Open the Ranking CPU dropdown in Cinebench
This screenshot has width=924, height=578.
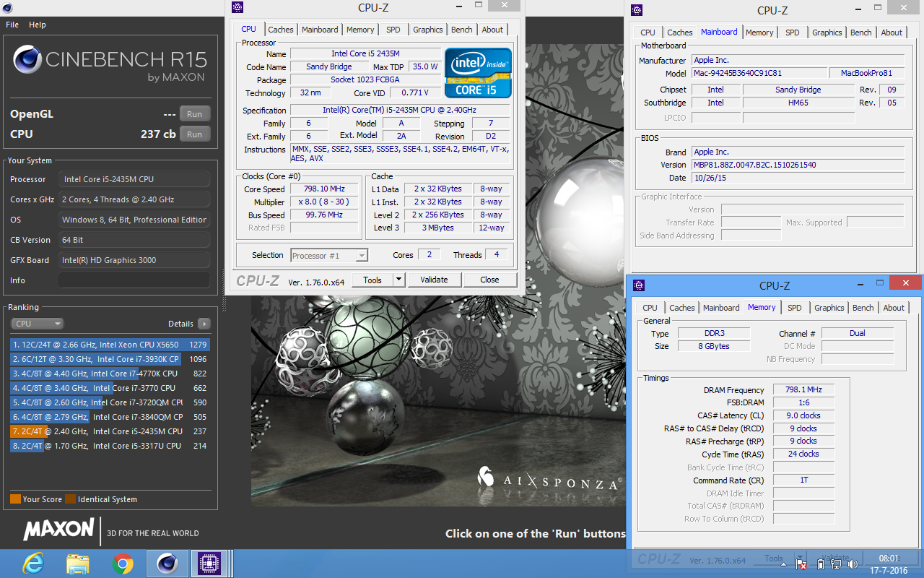pos(38,324)
